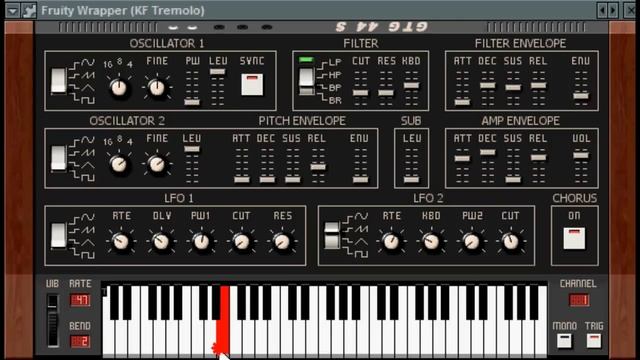Click LFO 1 PW1 knob

pyautogui.click(x=201, y=242)
